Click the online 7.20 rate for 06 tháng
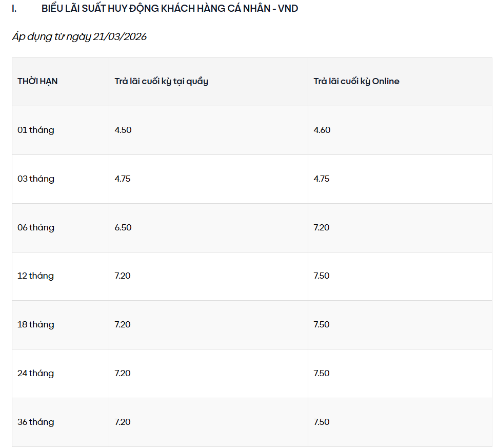 pos(322,227)
